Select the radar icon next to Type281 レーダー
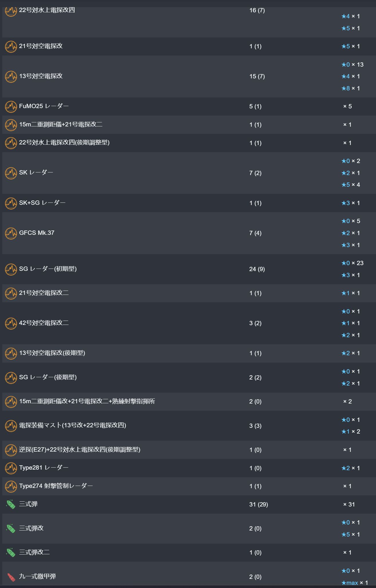Screen dimensions: 376x588 point(11,468)
